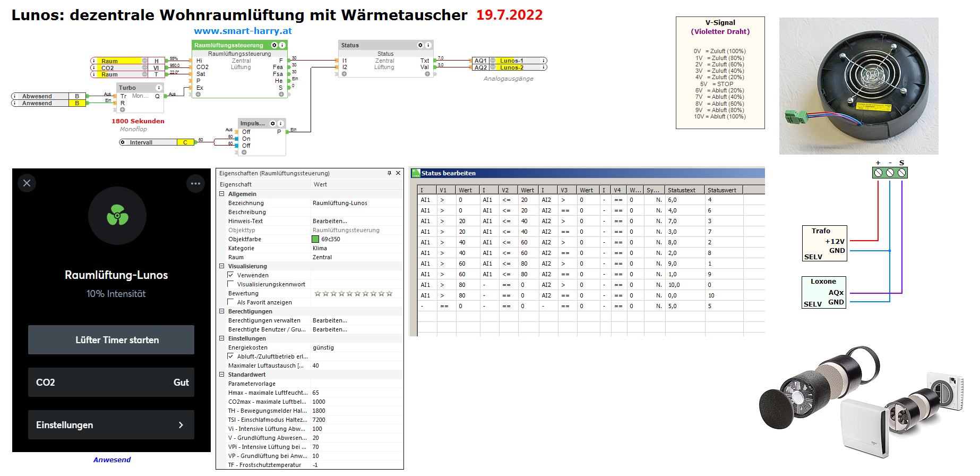Select the Intervall constant block
980x476 pixels.
point(157,142)
